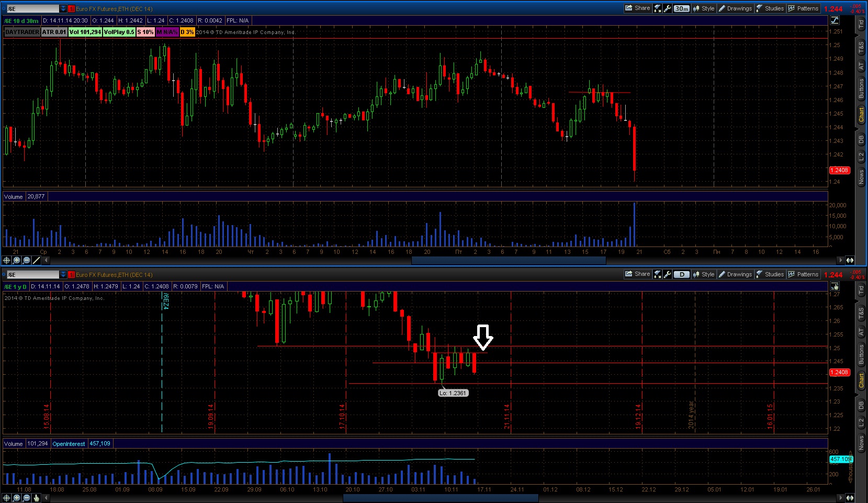Click the /6E symbol field on the daily chart

[x=33, y=275]
